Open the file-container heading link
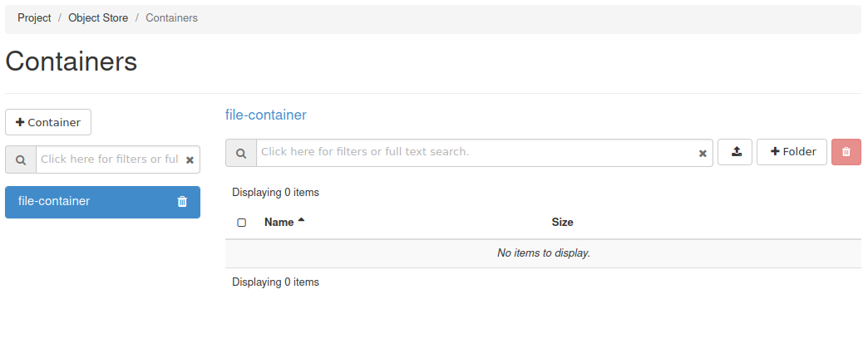Viewport: 868px width, 358px height. tap(265, 115)
